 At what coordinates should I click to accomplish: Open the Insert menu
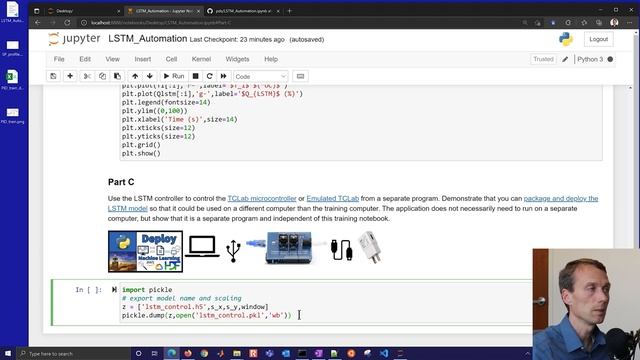(143, 59)
